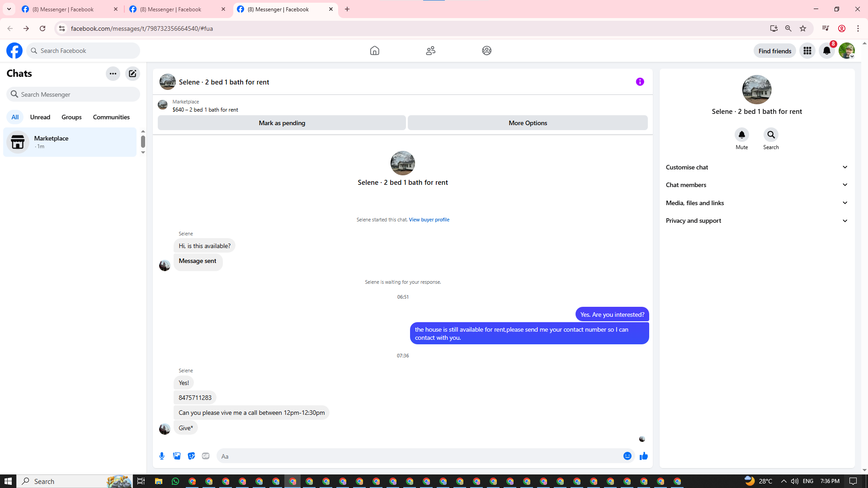Open the GIF picker icon

(x=206, y=456)
